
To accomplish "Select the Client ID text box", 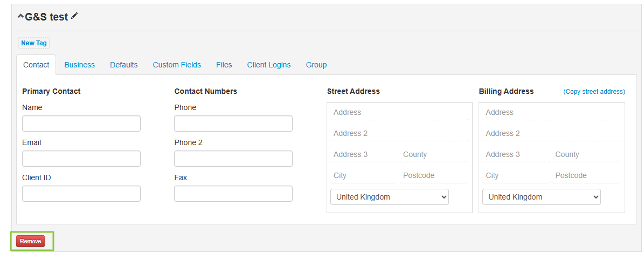I will pos(81,194).
